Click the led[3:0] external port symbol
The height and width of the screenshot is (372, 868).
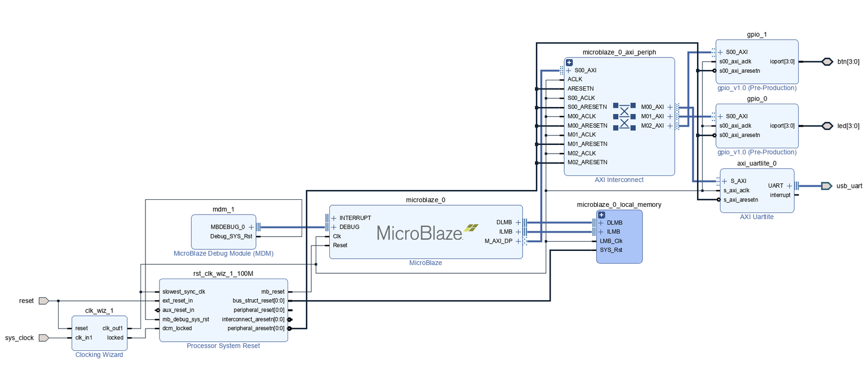pos(827,126)
